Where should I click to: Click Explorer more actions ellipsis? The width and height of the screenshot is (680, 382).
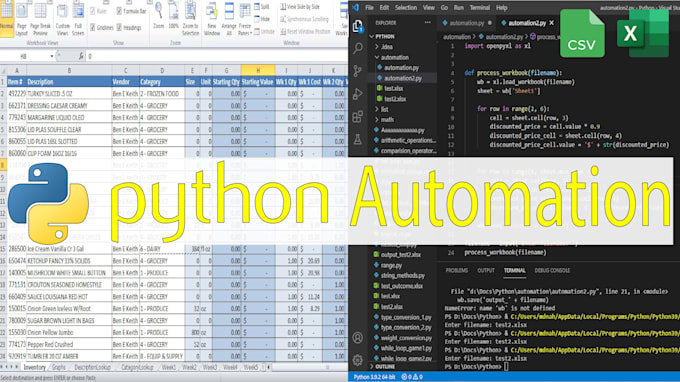(428, 23)
